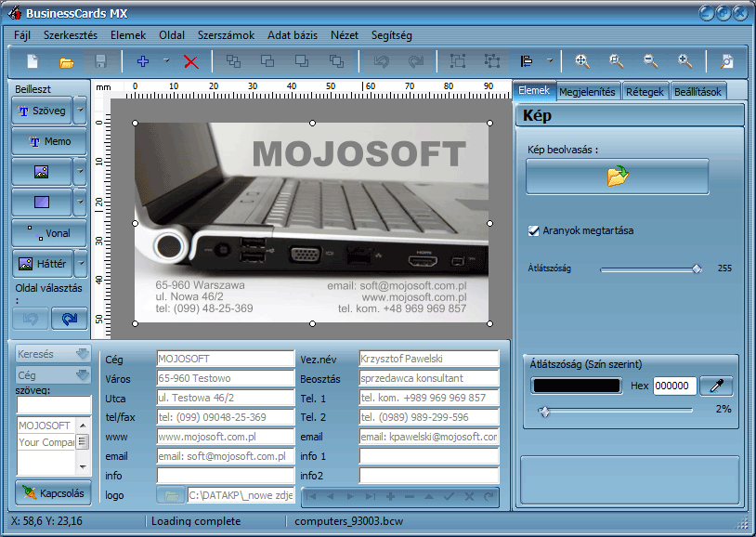Image resolution: width=756 pixels, height=537 pixels.
Task: Open the Fájl menu
Action: click(x=22, y=35)
